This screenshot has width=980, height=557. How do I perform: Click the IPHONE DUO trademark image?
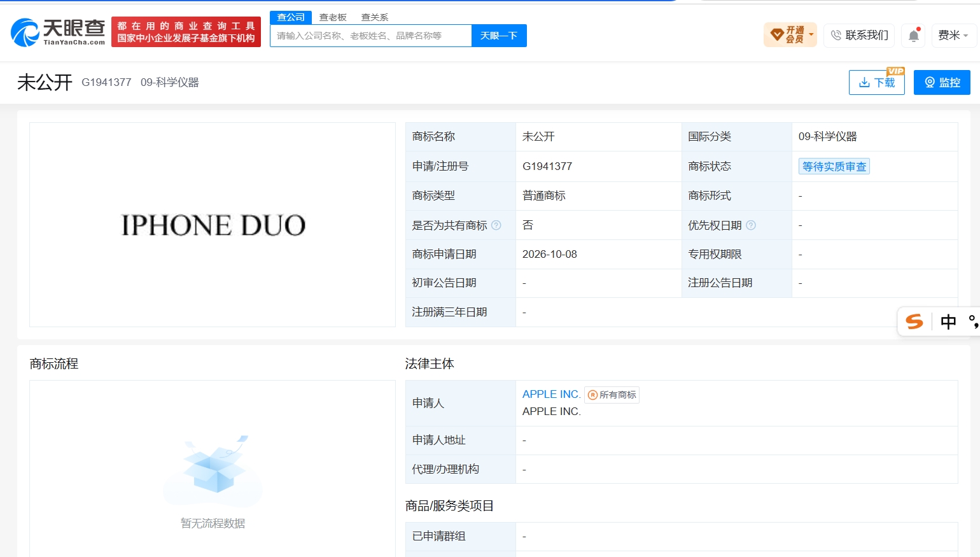[x=213, y=225]
